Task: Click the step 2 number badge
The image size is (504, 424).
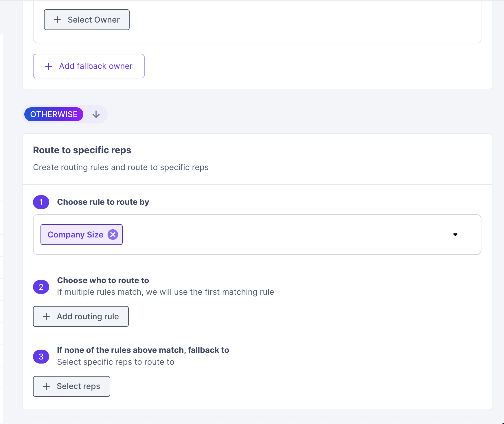Action: (41, 287)
